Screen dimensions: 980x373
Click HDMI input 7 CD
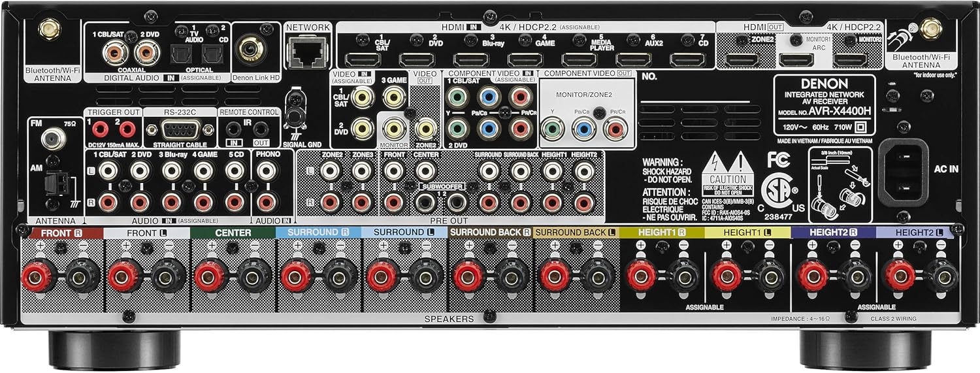click(x=687, y=61)
